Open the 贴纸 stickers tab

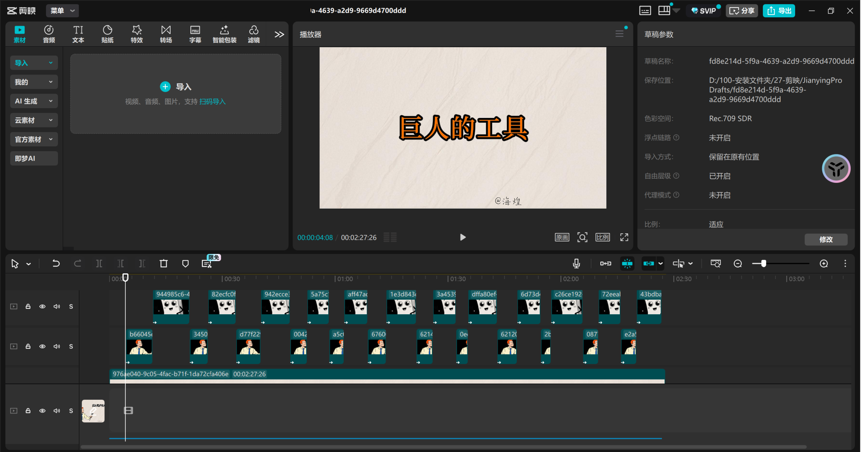pos(107,34)
